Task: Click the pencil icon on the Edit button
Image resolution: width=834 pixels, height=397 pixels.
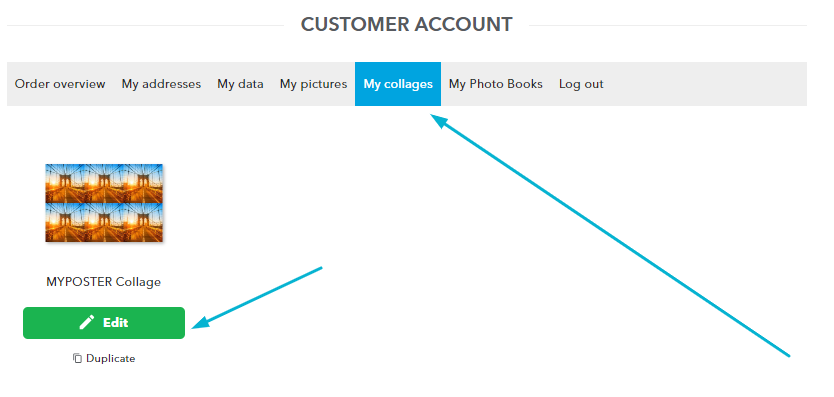Action: [87, 322]
